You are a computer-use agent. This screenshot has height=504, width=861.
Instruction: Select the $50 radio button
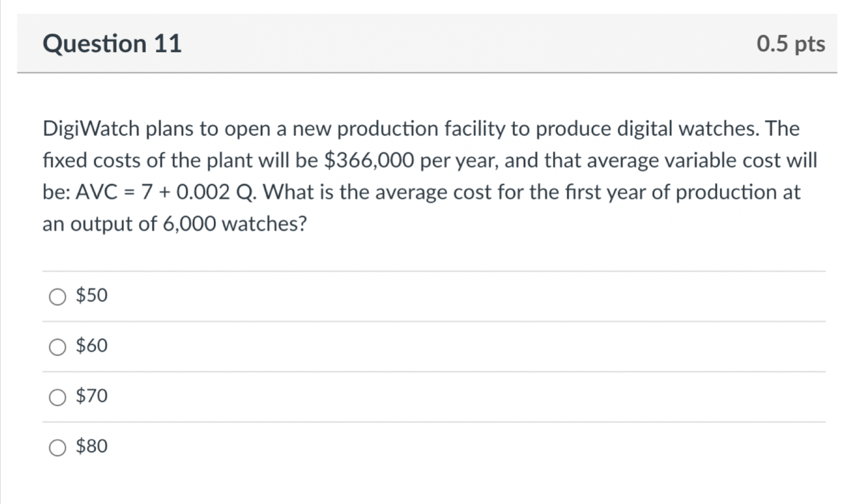[x=58, y=296]
